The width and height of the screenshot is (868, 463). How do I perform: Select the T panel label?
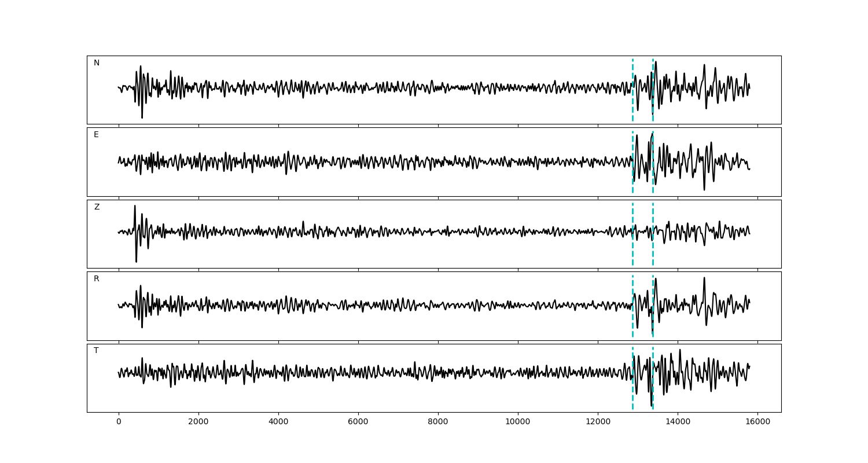[96, 351]
